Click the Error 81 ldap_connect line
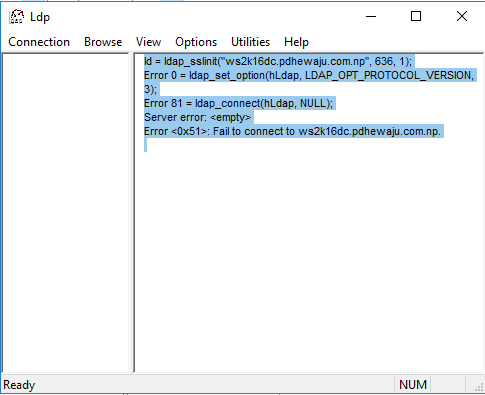The height and width of the screenshot is (395, 485). (x=238, y=103)
